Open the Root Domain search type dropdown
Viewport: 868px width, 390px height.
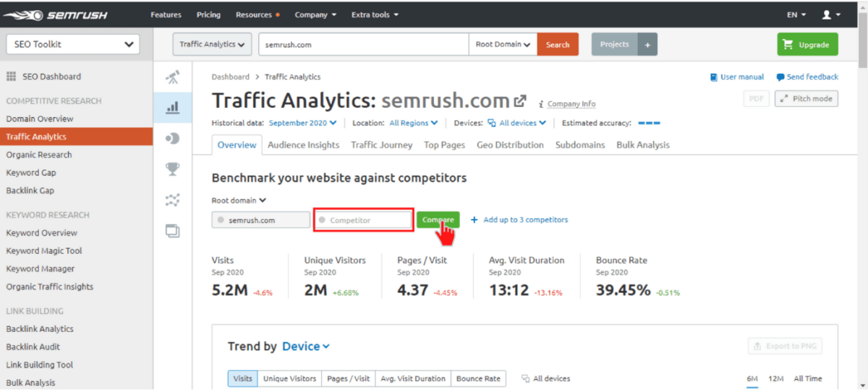[x=503, y=44]
